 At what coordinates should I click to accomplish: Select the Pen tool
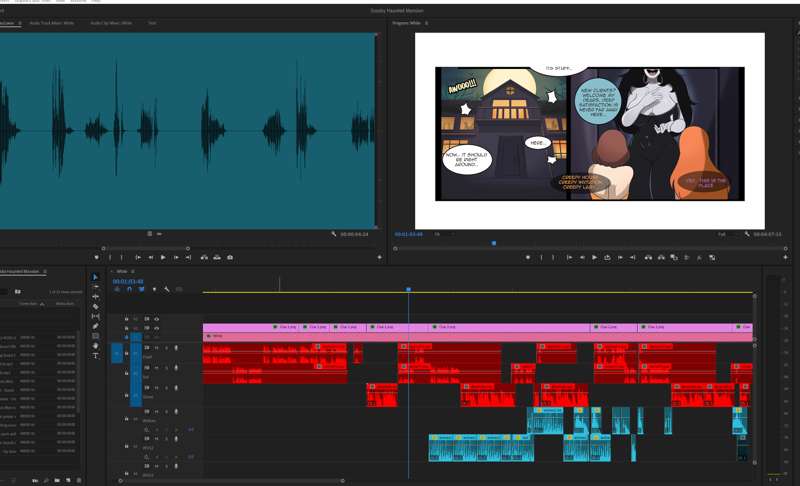pyautogui.click(x=95, y=326)
